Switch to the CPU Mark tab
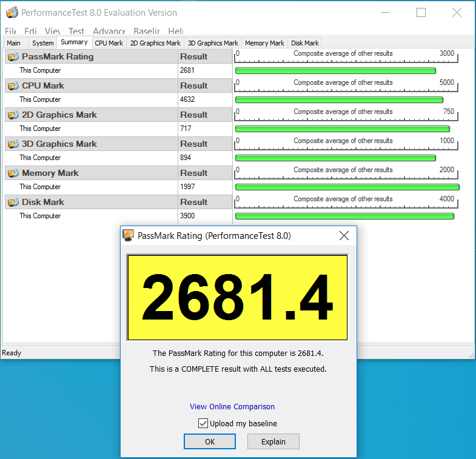Screen dimensions: 476x459 click(x=109, y=43)
